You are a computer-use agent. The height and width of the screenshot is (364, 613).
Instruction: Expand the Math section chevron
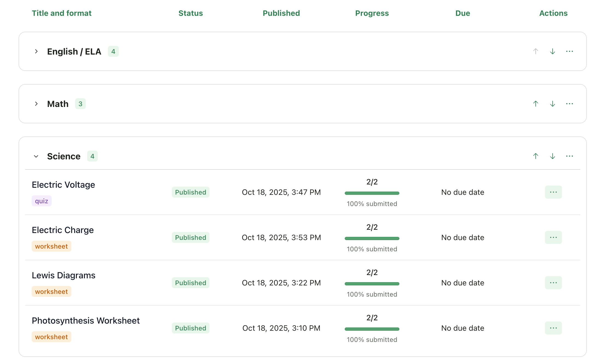point(36,104)
